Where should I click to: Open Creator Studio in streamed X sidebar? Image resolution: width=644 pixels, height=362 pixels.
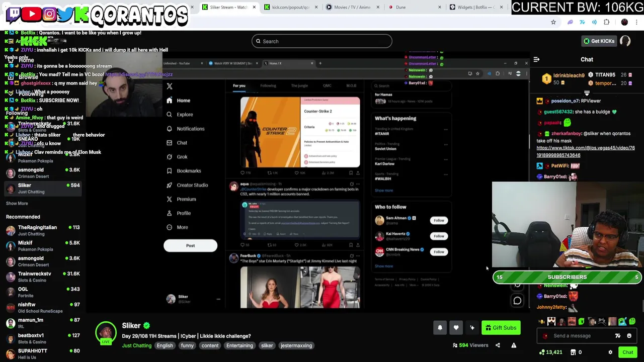tap(187, 185)
